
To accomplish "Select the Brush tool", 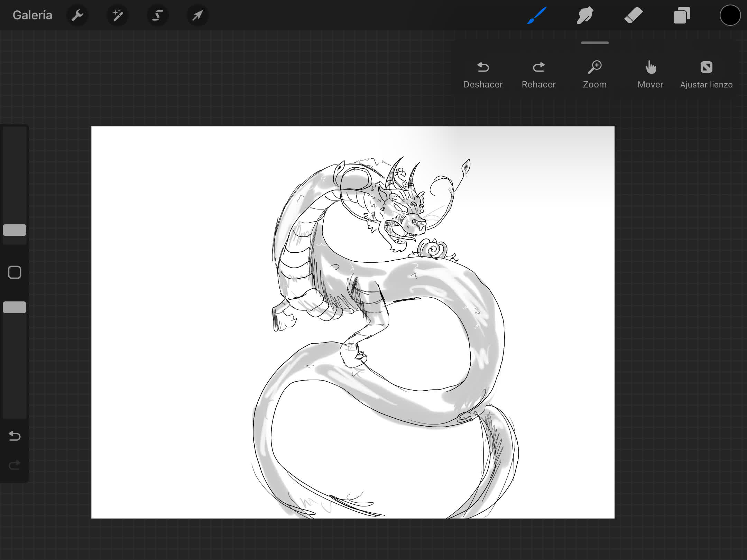I will 537,15.
